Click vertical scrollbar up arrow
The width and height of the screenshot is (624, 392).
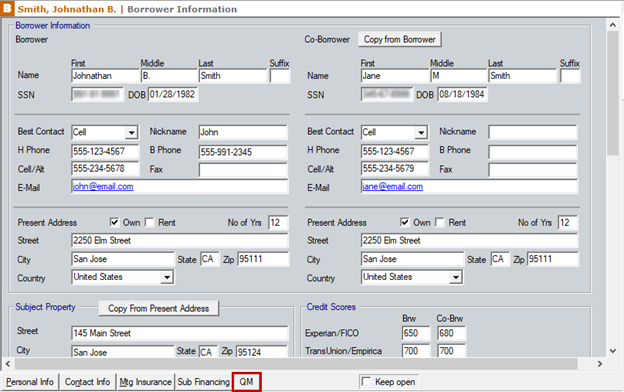pos(613,25)
